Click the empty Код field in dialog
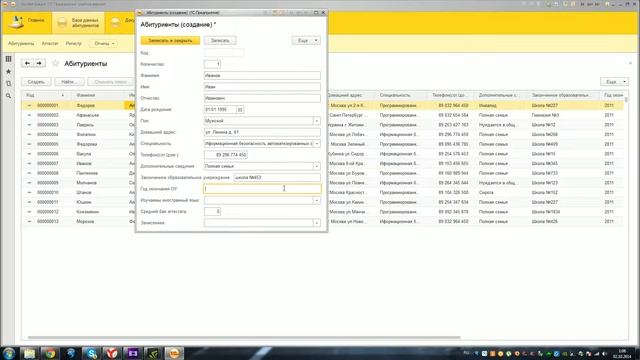The image size is (640, 360). (224, 53)
